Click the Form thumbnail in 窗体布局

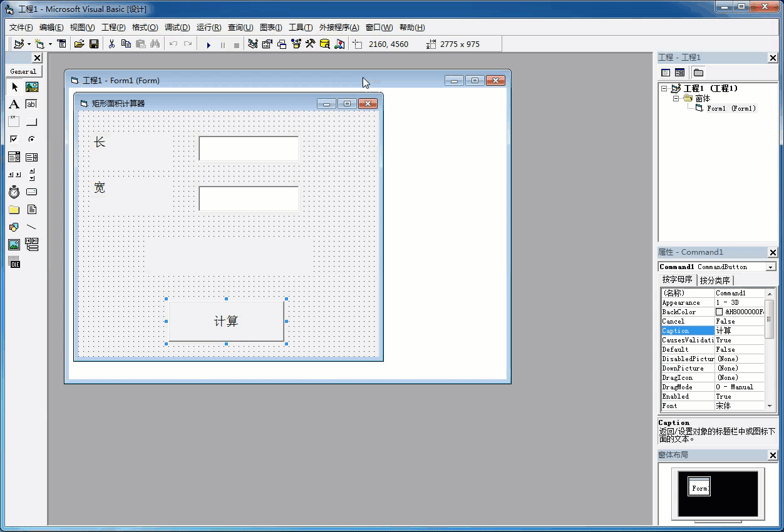699,486
